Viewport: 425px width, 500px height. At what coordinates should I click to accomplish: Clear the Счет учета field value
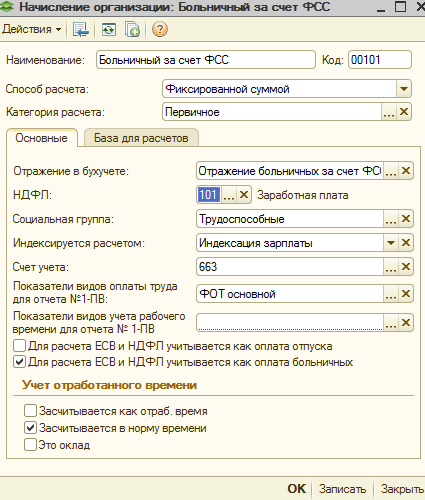coord(406,267)
